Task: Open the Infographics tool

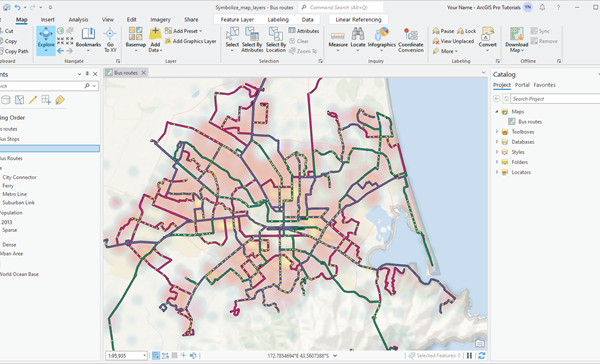Action: point(382,40)
